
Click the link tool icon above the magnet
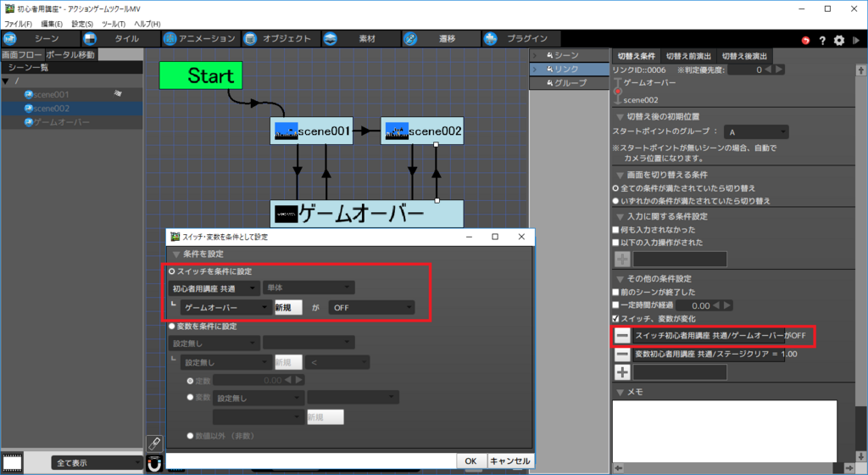[154, 444]
